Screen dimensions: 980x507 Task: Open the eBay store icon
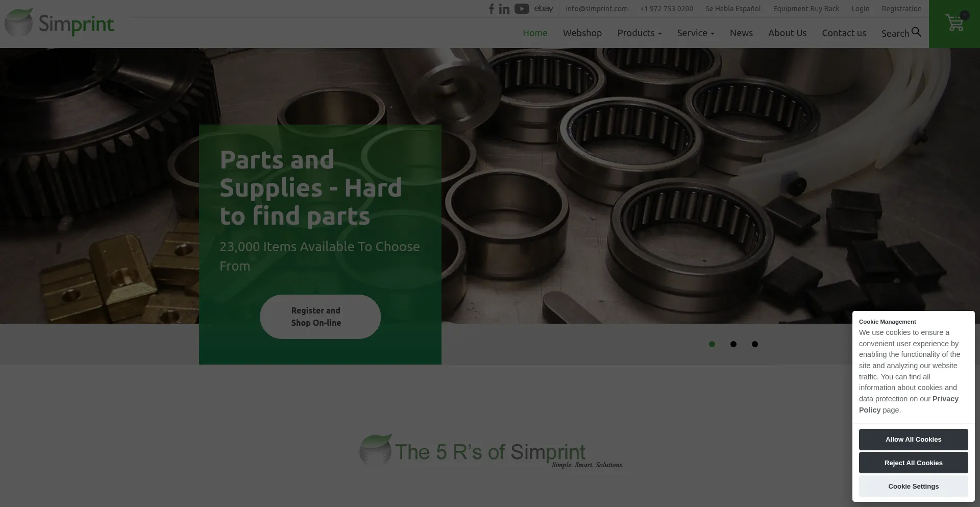tap(544, 8)
